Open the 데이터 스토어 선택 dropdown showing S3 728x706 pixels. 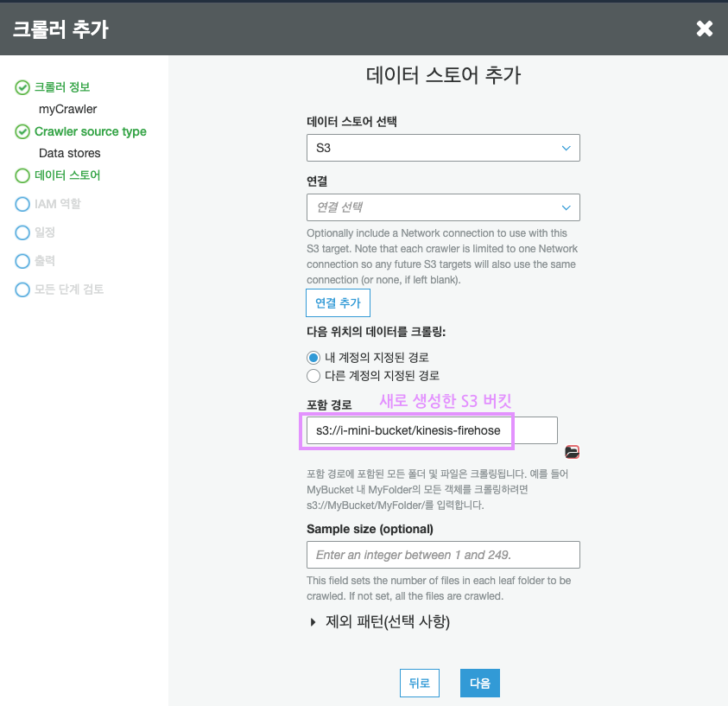coord(443,148)
